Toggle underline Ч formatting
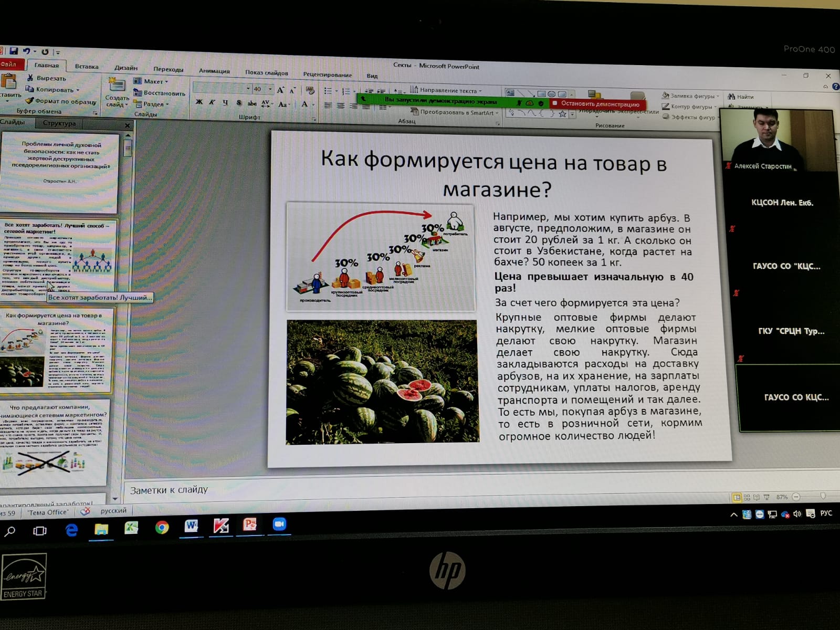Image resolution: width=840 pixels, height=630 pixels. pyautogui.click(x=225, y=102)
